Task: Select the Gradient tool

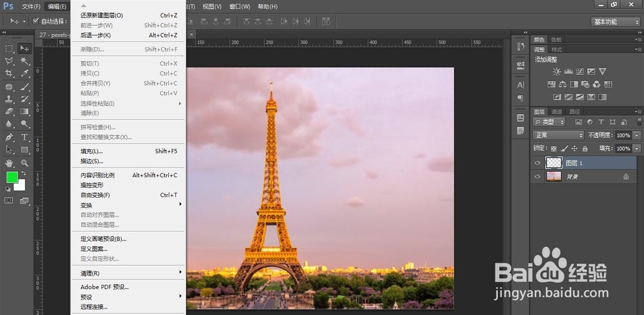Action: click(x=24, y=111)
